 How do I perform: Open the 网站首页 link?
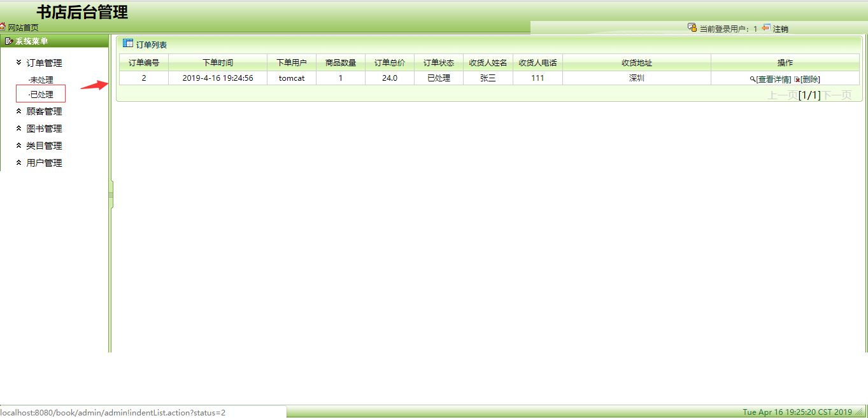click(x=23, y=28)
